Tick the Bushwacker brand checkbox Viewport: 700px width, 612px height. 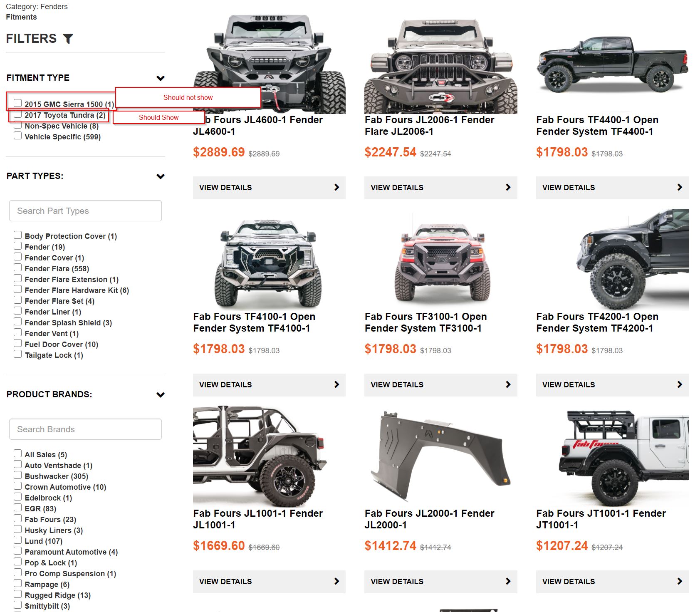[x=17, y=475]
